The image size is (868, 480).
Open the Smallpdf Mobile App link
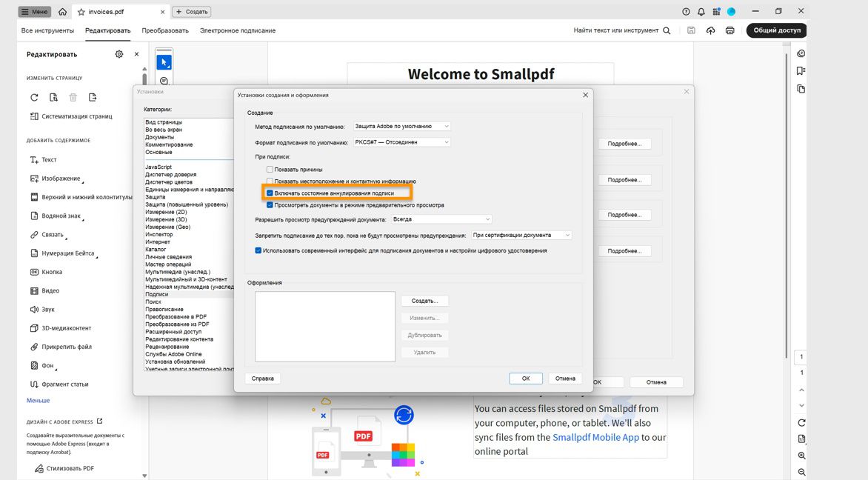595,437
